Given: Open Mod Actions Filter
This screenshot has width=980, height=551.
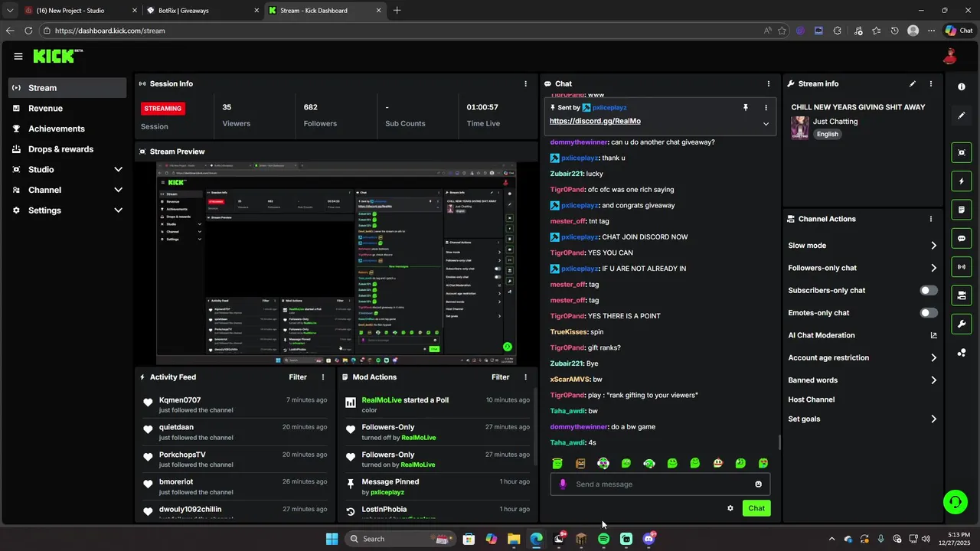Looking at the screenshot, I should pos(500,377).
